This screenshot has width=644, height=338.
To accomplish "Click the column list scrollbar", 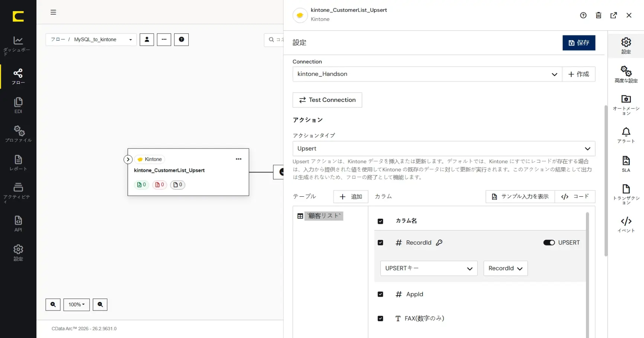I will pos(587,275).
